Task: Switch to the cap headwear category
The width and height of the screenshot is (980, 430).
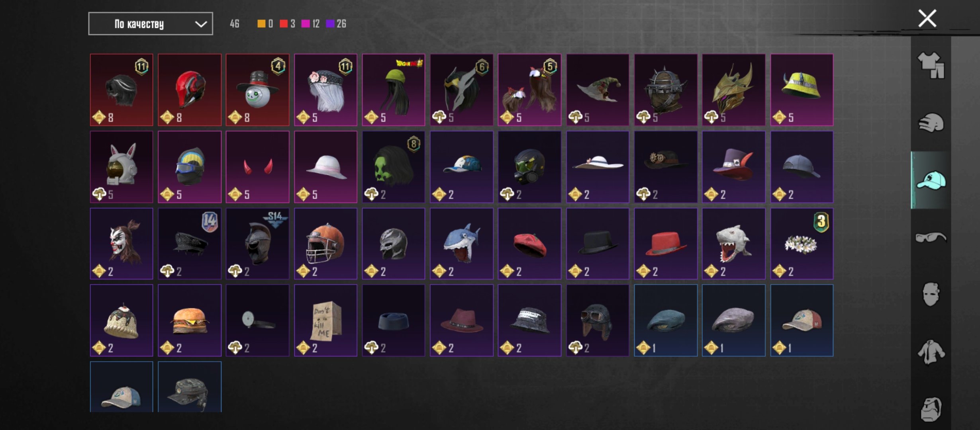Action: pyautogui.click(x=931, y=180)
